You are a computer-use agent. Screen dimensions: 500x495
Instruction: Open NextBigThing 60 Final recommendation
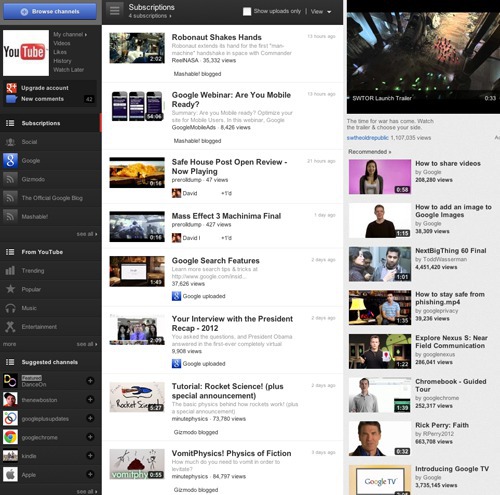(x=451, y=251)
